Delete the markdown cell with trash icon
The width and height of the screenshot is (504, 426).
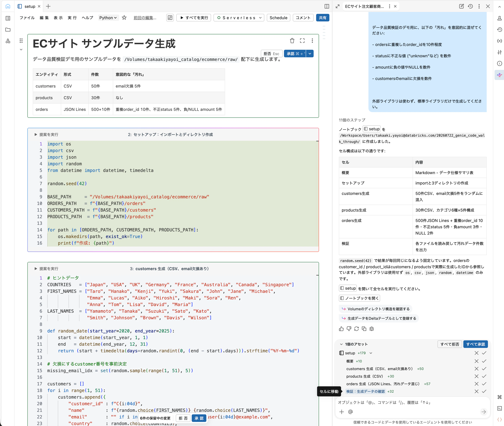click(x=292, y=41)
